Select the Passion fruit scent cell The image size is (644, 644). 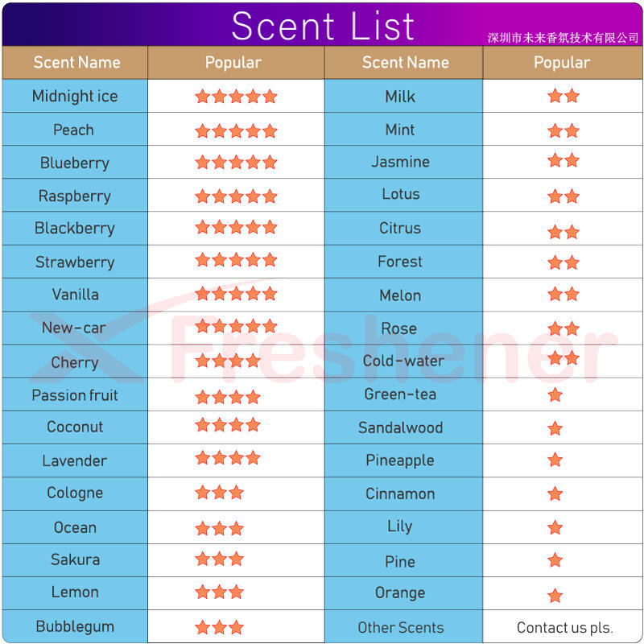tap(75, 394)
